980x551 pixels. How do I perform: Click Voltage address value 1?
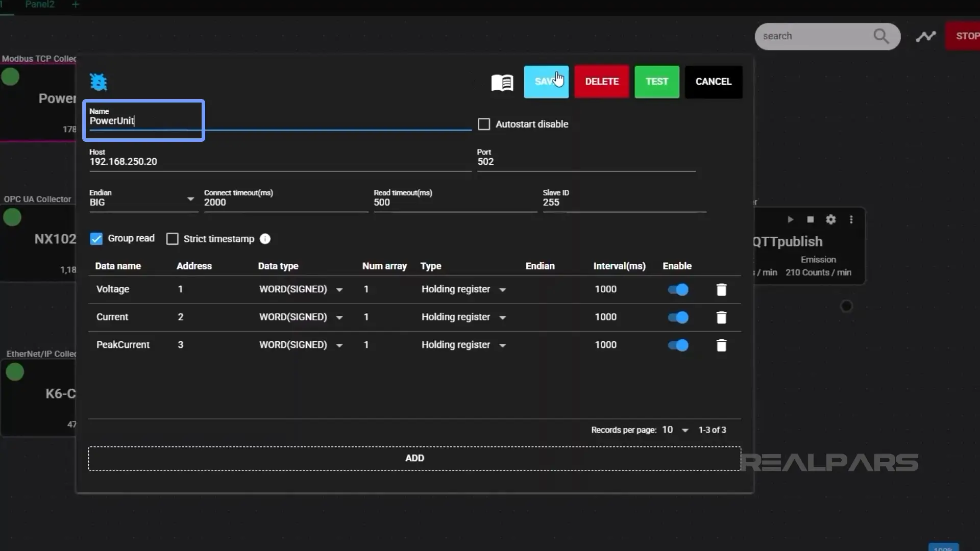pos(180,289)
